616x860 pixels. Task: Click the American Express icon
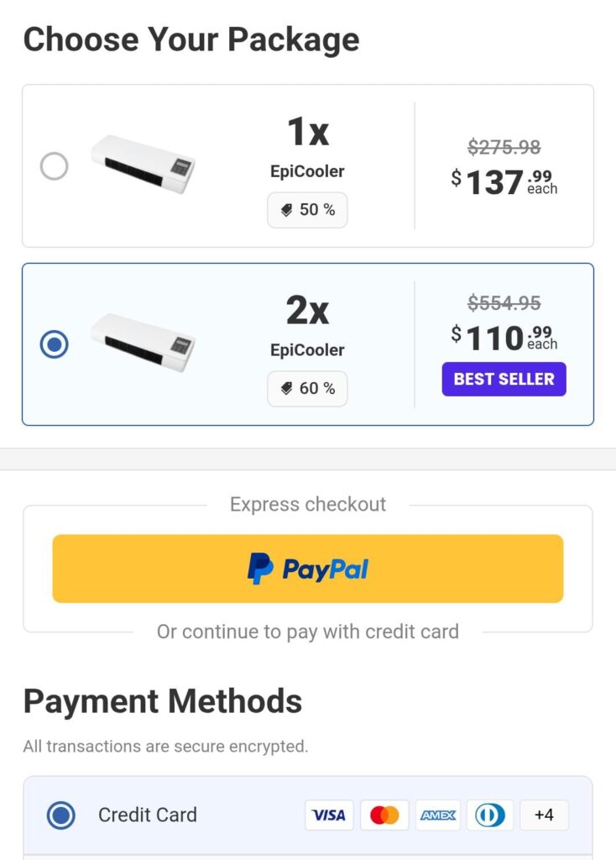click(x=438, y=815)
